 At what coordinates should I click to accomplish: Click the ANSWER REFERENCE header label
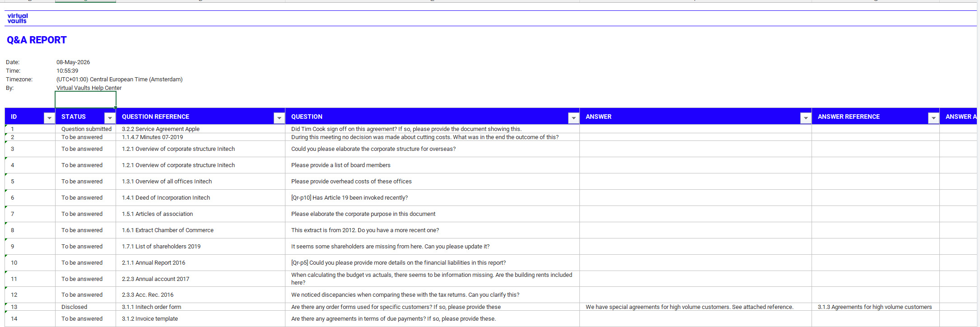coord(849,117)
